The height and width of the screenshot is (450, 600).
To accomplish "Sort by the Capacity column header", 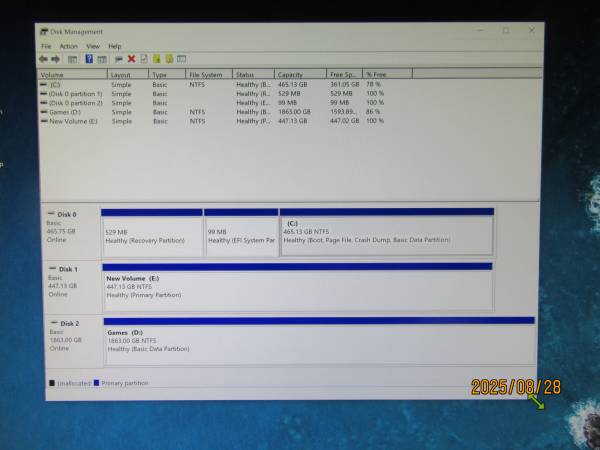I will click(x=301, y=74).
